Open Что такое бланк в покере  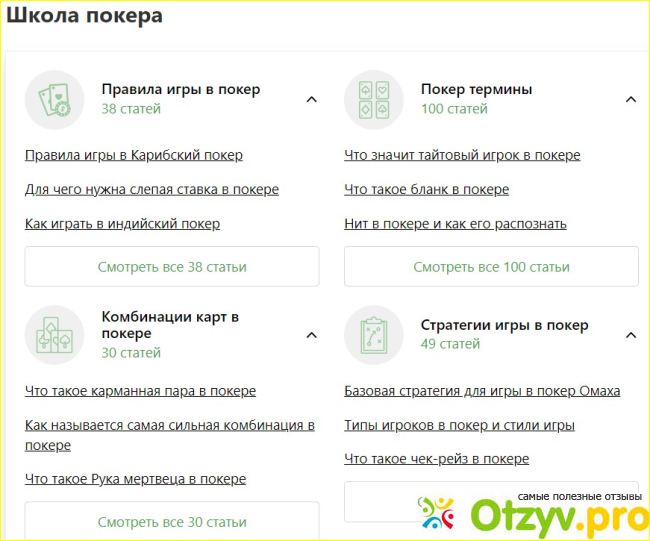426,189
